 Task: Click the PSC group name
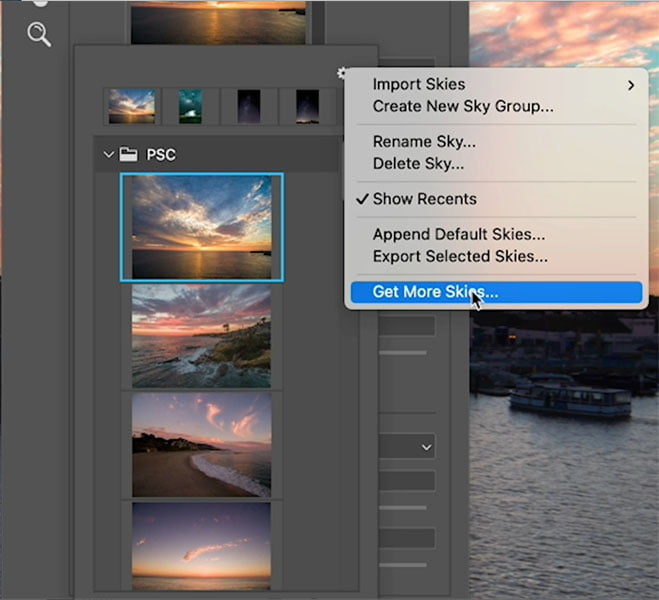[x=161, y=155]
